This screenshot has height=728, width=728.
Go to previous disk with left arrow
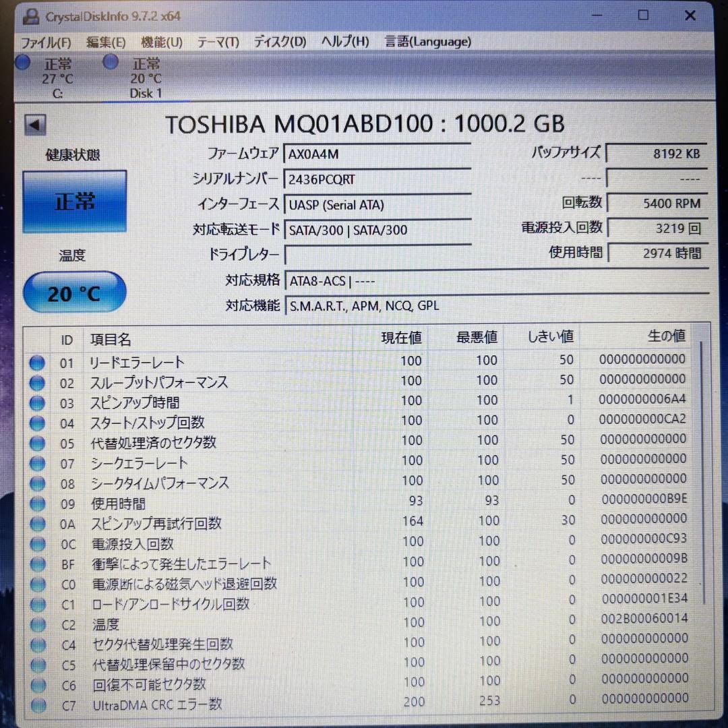[35, 125]
